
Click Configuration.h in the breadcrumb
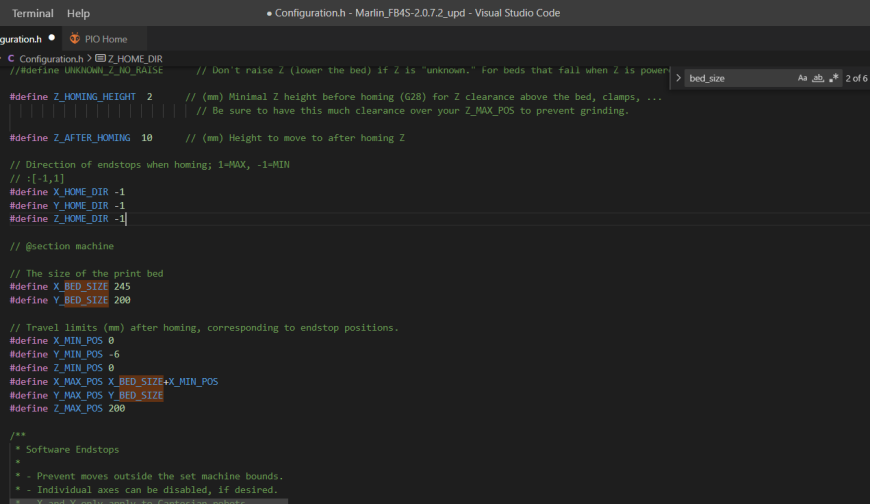pos(51,58)
